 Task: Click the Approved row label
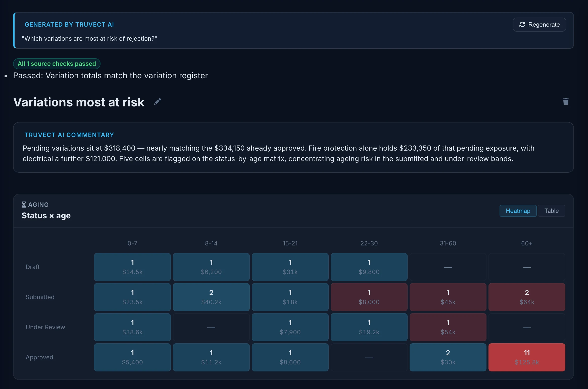[39, 357]
